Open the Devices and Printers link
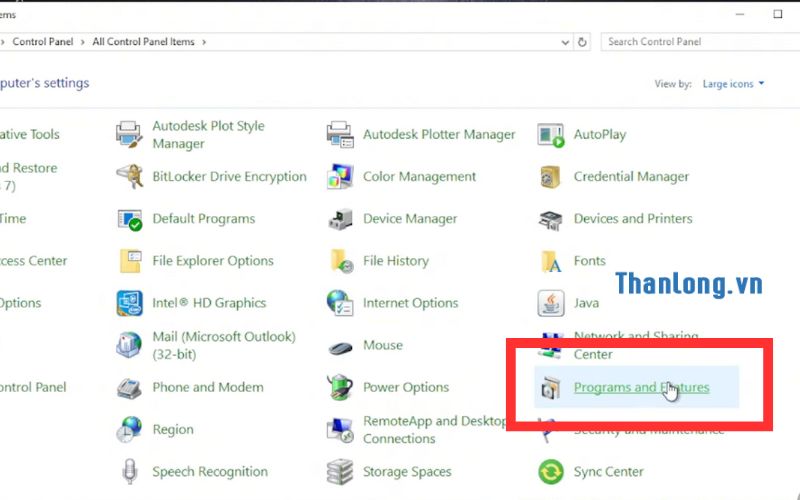 pyautogui.click(x=633, y=219)
